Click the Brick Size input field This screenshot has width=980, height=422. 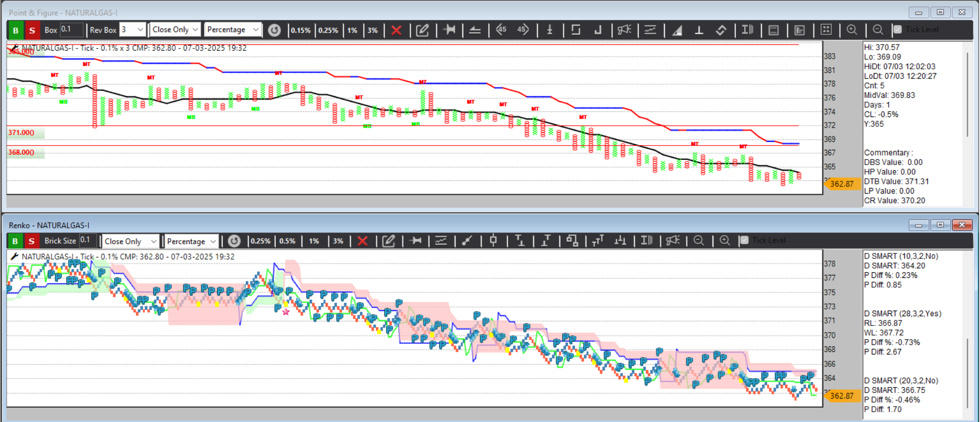87,241
